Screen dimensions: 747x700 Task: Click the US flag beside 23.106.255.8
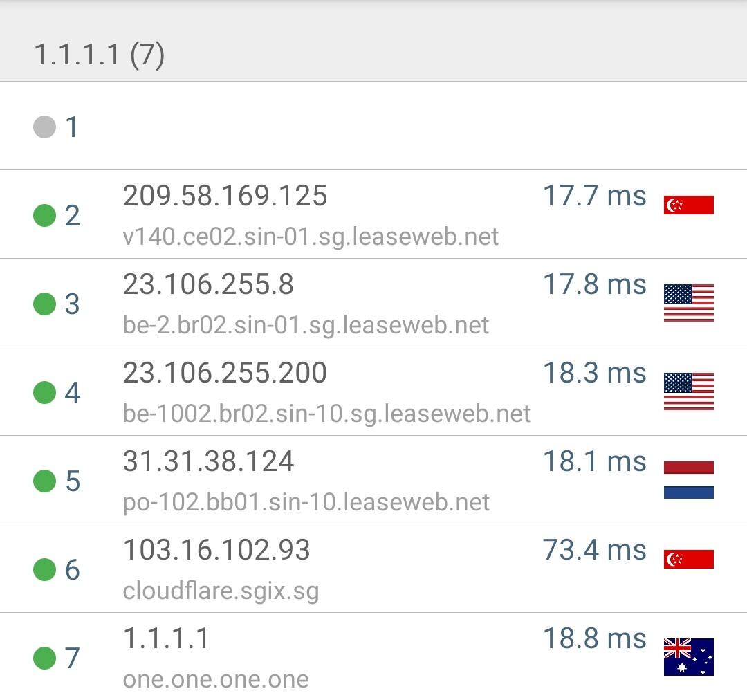point(688,303)
